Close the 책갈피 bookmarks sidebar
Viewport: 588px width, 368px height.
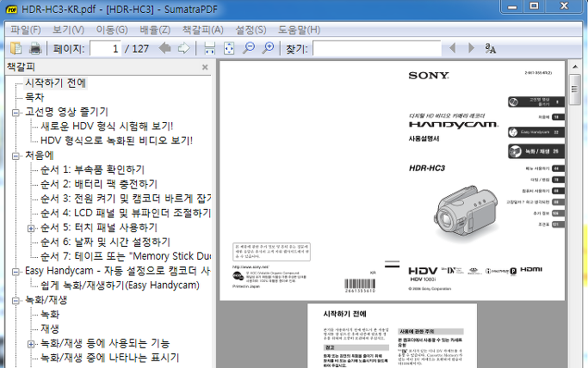click(x=205, y=67)
